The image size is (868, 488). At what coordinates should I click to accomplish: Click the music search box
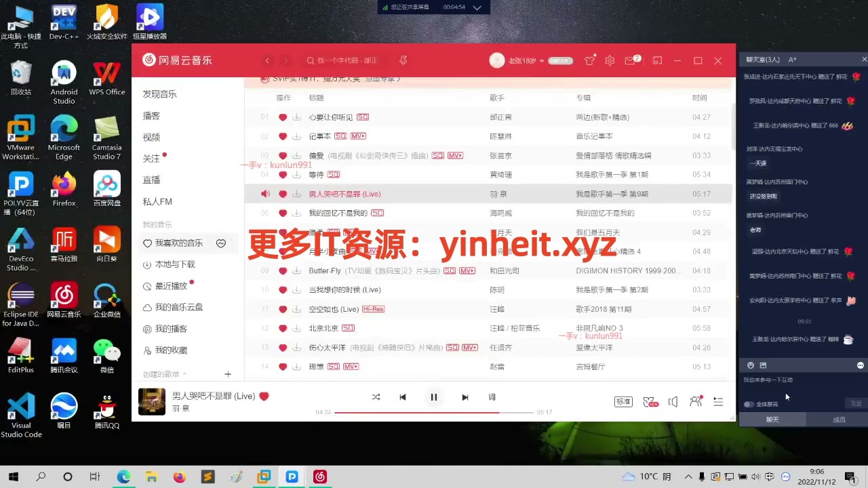(346, 60)
